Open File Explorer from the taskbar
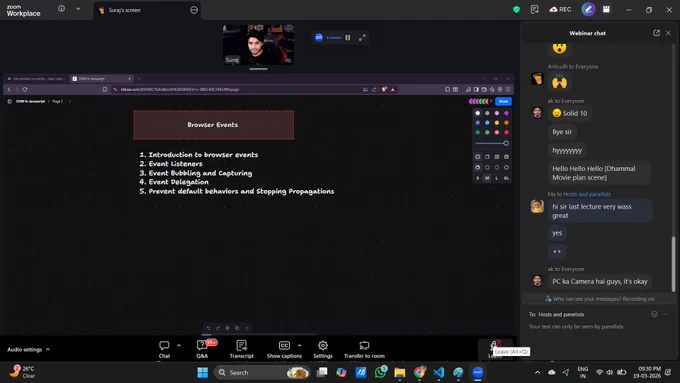This screenshot has height=383, width=680. pyautogui.click(x=399, y=372)
